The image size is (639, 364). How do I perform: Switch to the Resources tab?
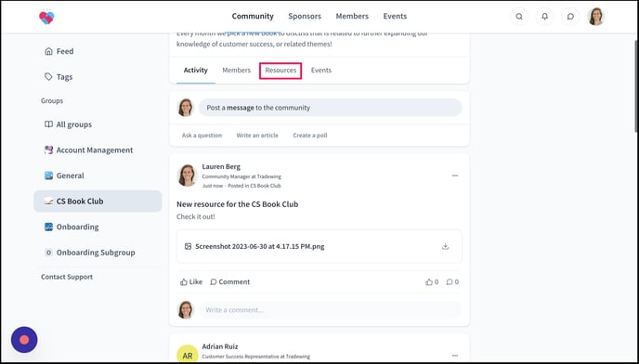[280, 71]
